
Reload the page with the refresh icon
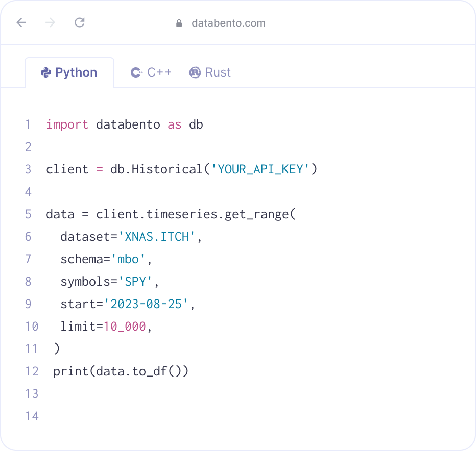(80, 22)
